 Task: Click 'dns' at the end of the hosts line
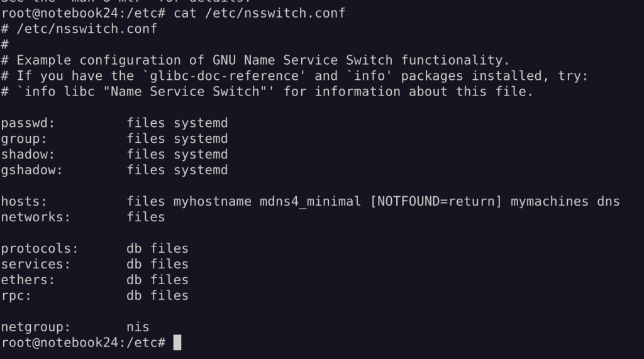608,202
